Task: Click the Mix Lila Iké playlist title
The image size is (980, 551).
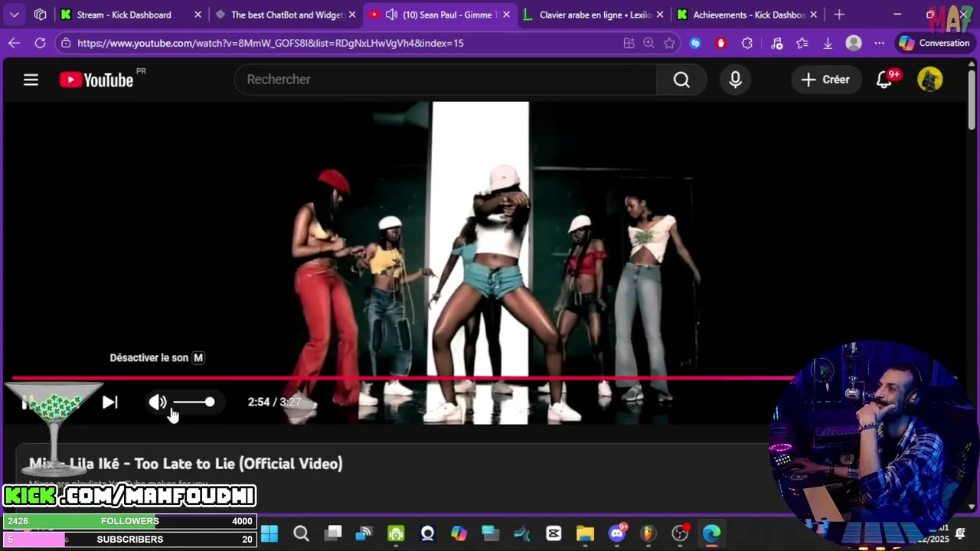Action: pos(186,464)
